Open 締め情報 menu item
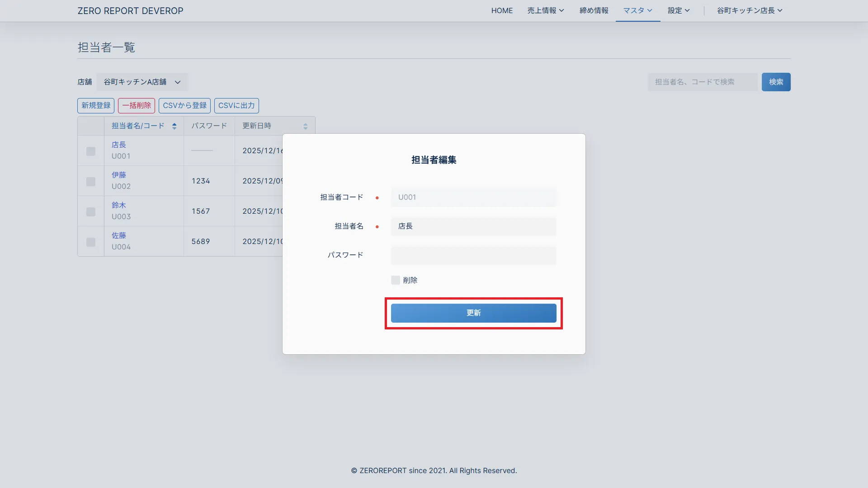The image size is (868, 488). pos(594,10)
